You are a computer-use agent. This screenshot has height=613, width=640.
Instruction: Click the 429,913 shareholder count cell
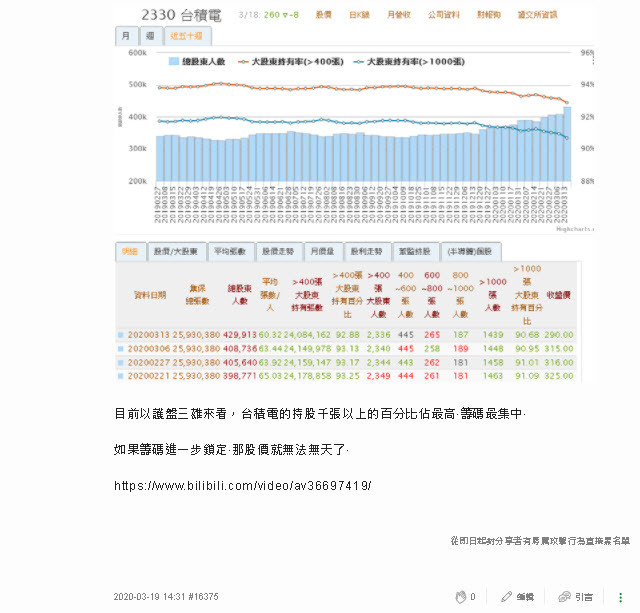point(240,335)
